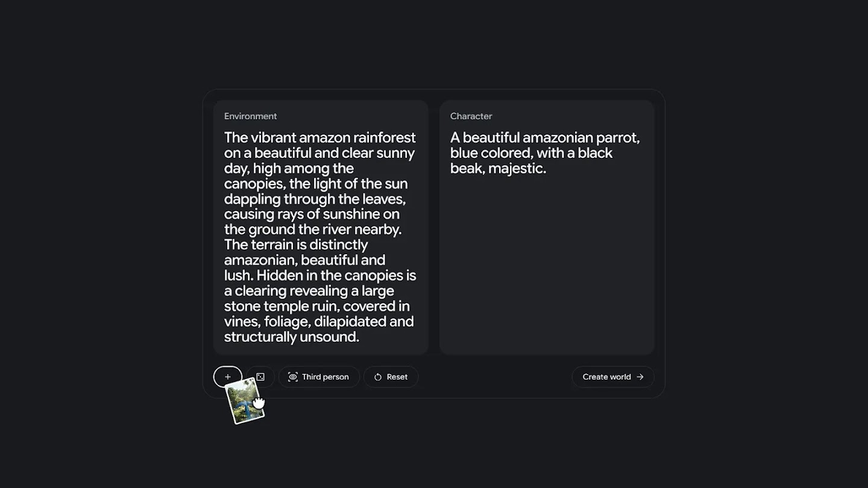Click the empty area of the Character box

click(546, 265)
